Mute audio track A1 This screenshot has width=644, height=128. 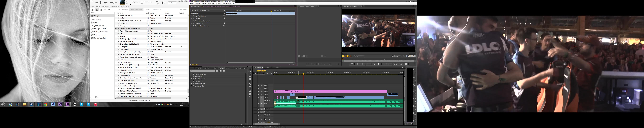pos(267,101)
